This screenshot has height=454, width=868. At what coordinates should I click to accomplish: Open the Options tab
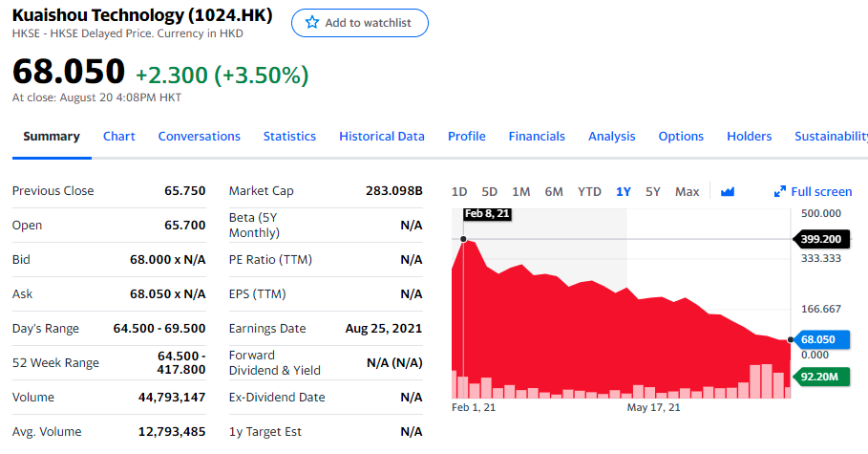tap(681, 137)
